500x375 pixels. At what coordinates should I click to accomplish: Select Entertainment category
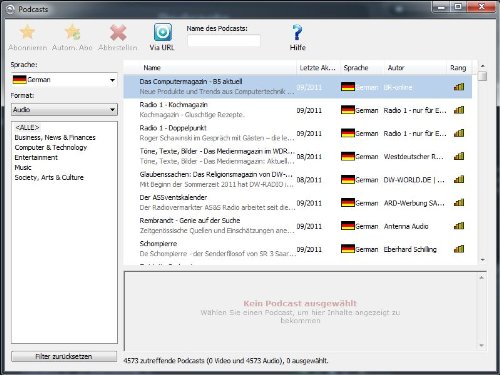pyautogui.click(x=36, y=157)
